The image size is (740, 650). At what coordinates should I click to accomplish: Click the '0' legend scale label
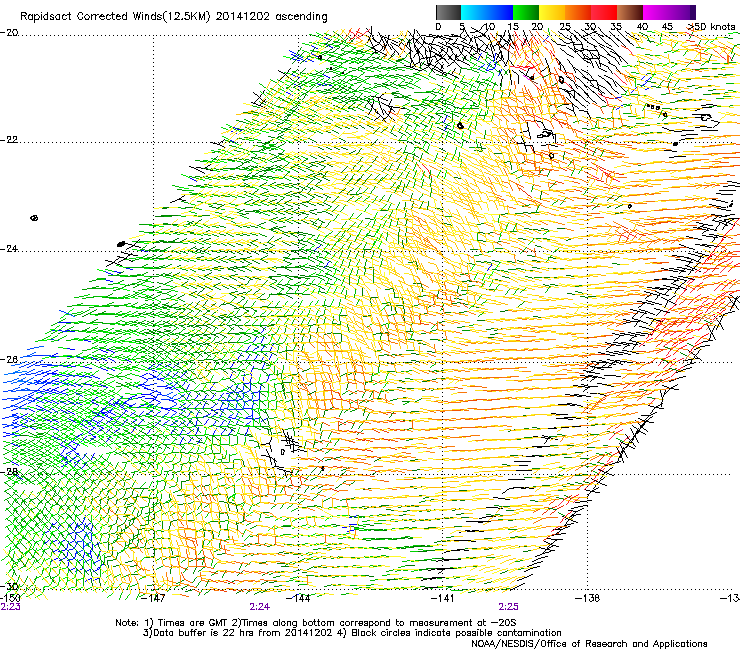(438, 27)
